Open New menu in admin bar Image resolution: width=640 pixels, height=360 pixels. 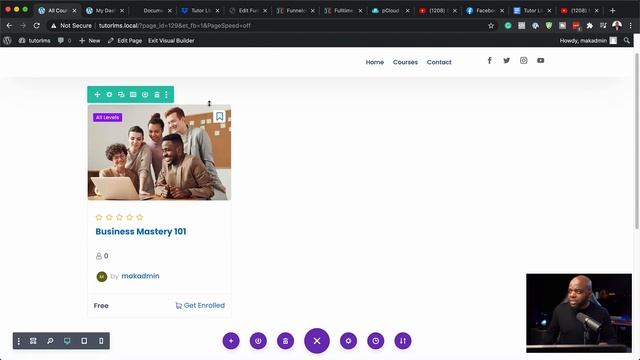click(x=89, y=40)
